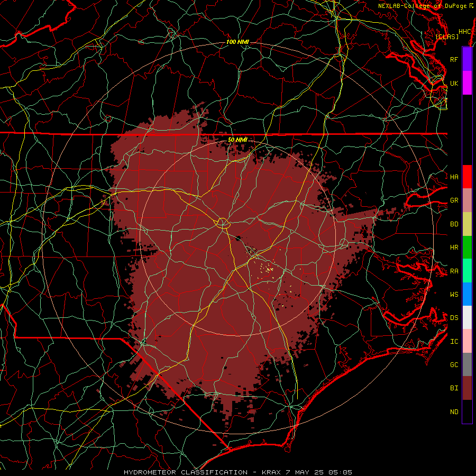This screenshot has width=476, height=476.
Task: Click the BD yellow-olive legend swatch
Action: (x=467, y=224)
